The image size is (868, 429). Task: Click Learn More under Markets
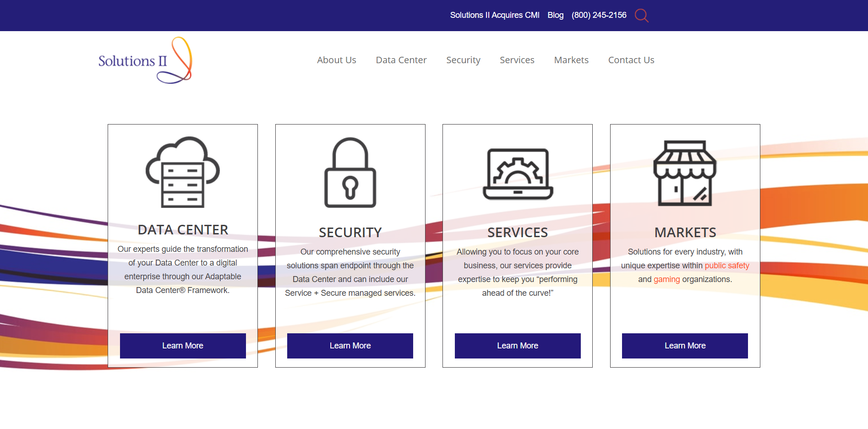pos(685,346)
